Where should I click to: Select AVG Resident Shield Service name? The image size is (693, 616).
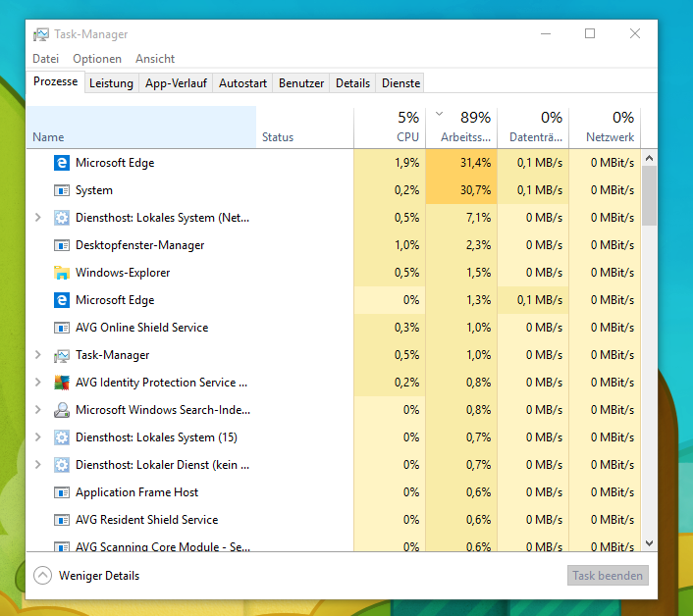tap(146, 520)
